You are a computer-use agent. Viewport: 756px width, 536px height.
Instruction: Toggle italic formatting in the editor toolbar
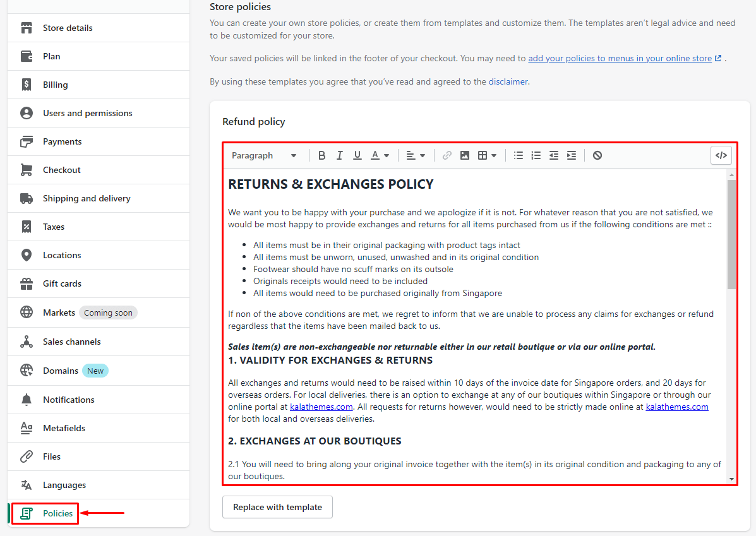(340, 155)
